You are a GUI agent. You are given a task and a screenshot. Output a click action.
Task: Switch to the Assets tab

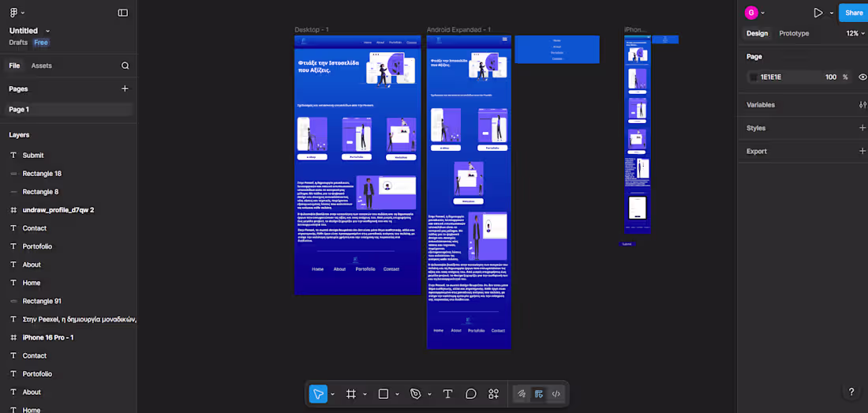pos(41,66)
